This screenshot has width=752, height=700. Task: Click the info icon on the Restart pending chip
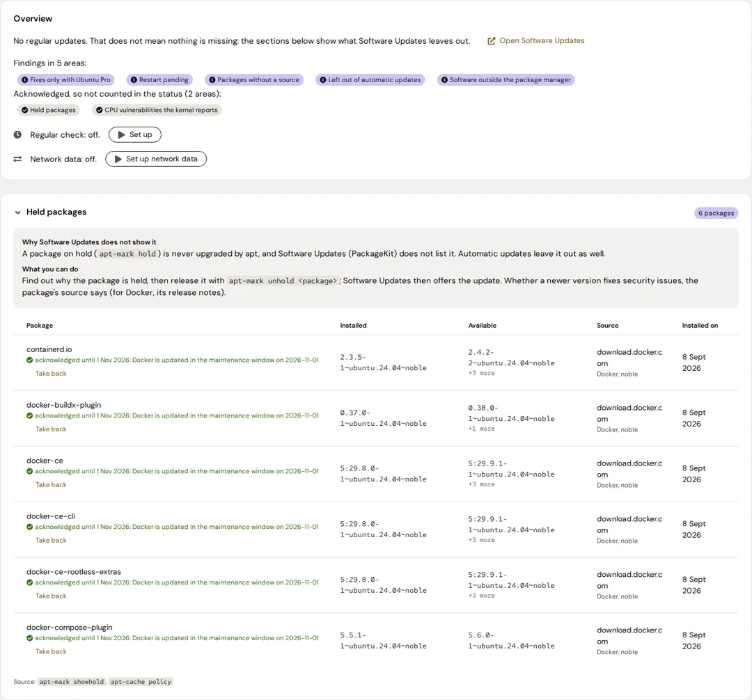(x=134, y=80)
